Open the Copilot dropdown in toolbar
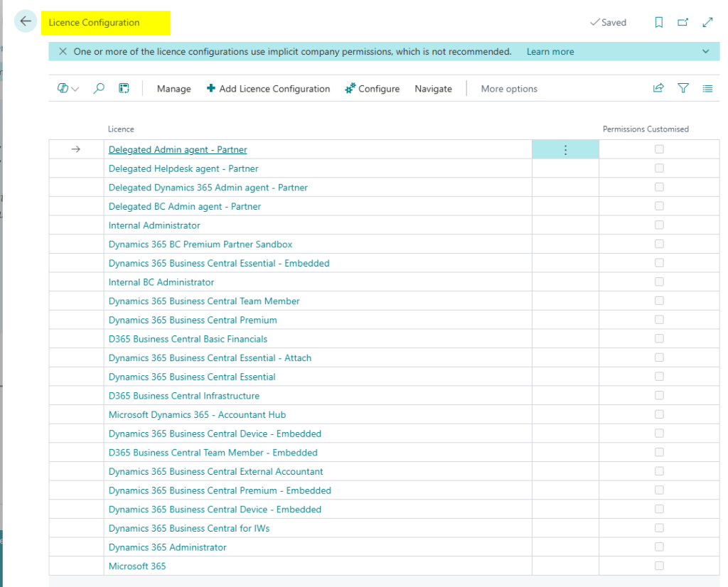The height and width of the screenshot is (587, 728). [68, 88]
